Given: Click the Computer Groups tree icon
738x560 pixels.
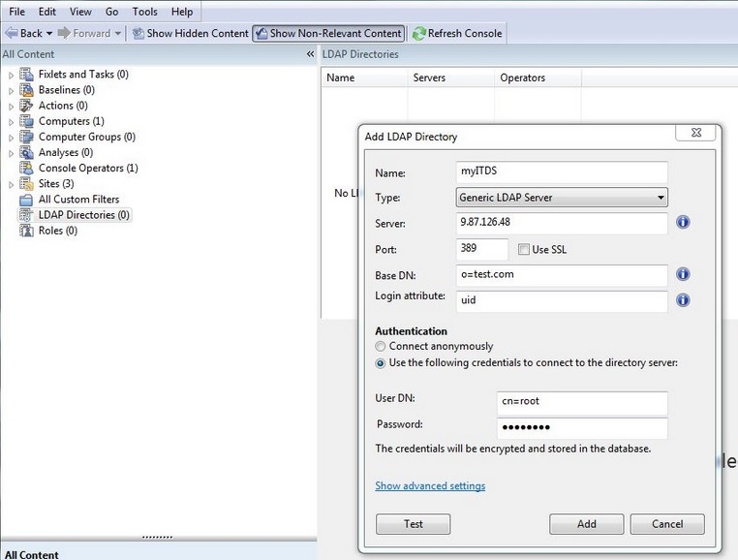Looking at the screenshot, I should [x=26, y=137].
